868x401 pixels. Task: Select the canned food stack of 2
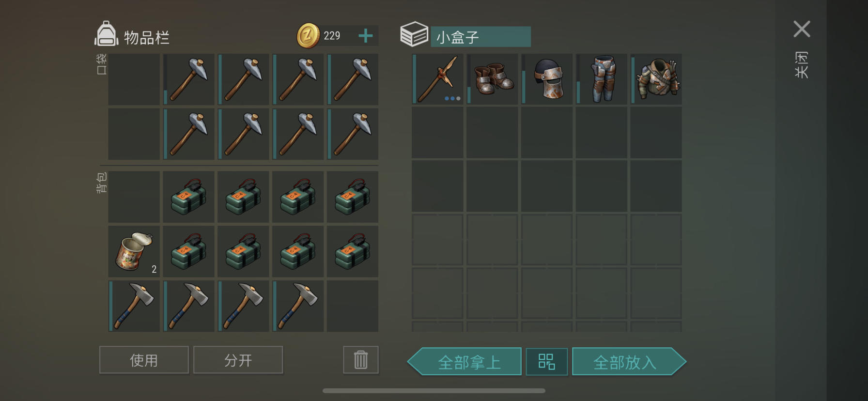click(134, 251)
